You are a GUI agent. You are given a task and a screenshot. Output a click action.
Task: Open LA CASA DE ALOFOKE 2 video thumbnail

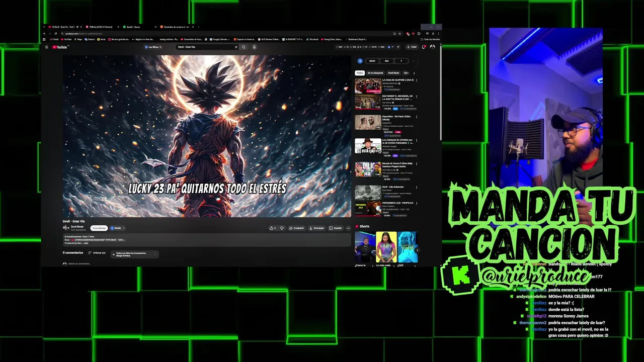click(x=368, y=86)
